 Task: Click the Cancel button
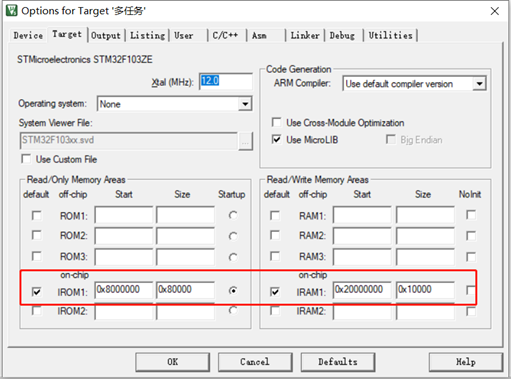click(255, 362)
